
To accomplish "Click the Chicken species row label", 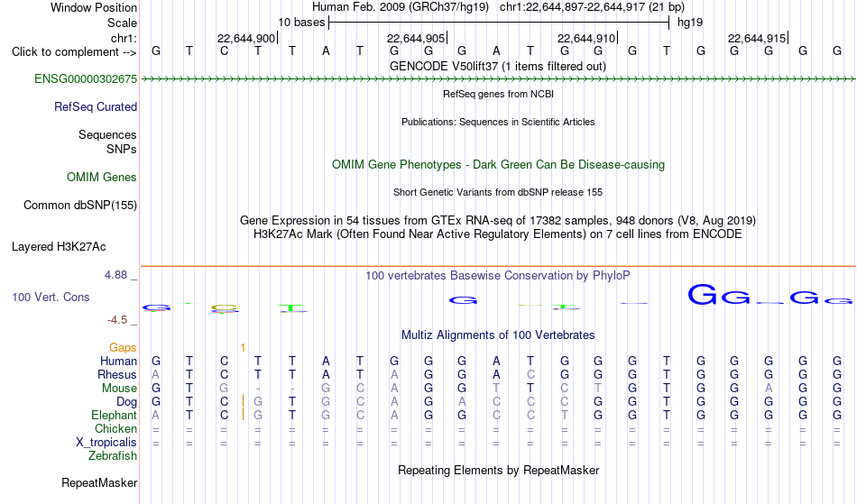I will (115, 428).
